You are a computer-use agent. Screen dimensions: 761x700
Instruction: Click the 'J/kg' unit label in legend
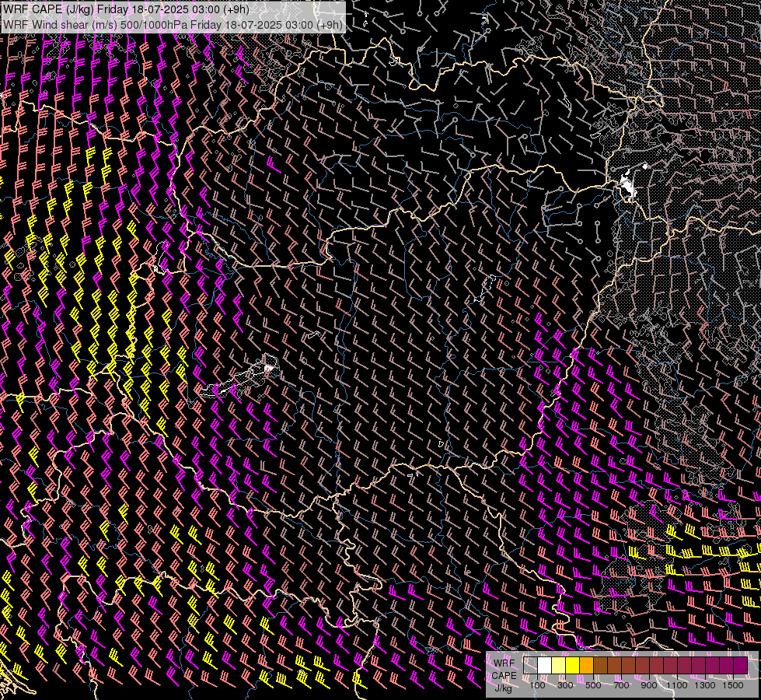503,689
